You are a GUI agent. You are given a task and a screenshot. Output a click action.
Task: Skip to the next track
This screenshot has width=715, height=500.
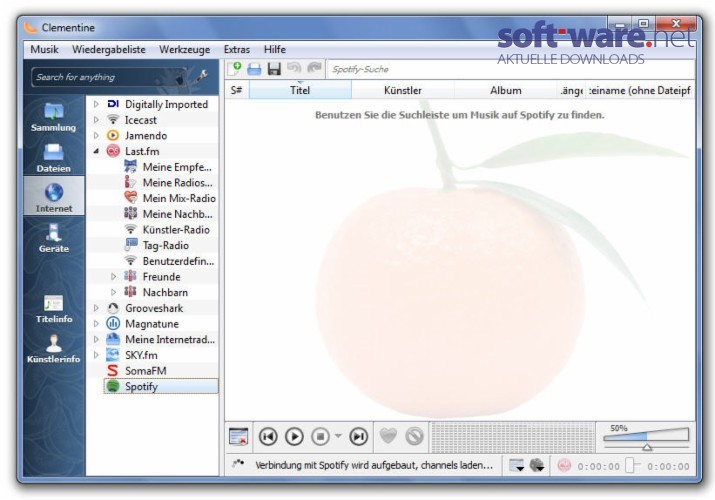[x=358, y=437]
